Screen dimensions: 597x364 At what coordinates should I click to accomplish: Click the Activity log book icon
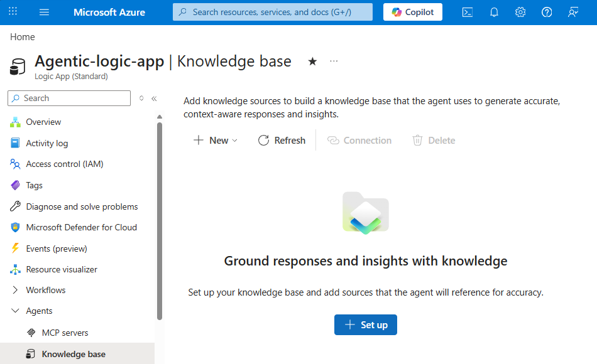tap(15, 143)
